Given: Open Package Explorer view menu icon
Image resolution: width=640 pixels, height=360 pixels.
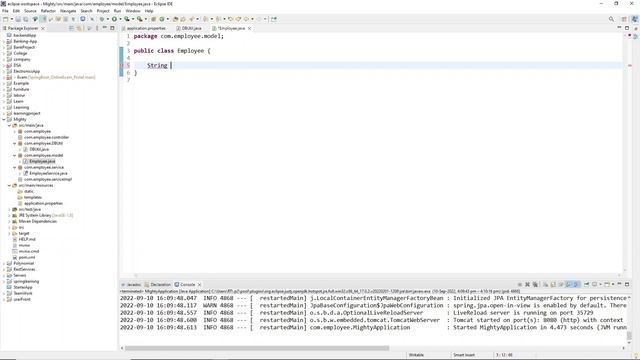Looking at the screenshot, I should (x=97, y=28).
